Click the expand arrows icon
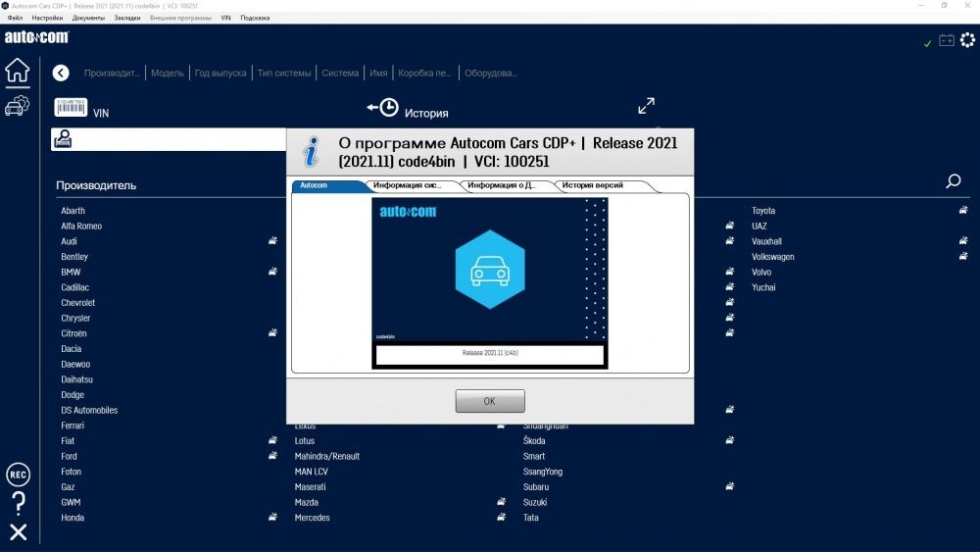This screenshot has width=980, height=552. tap(646, 106)
